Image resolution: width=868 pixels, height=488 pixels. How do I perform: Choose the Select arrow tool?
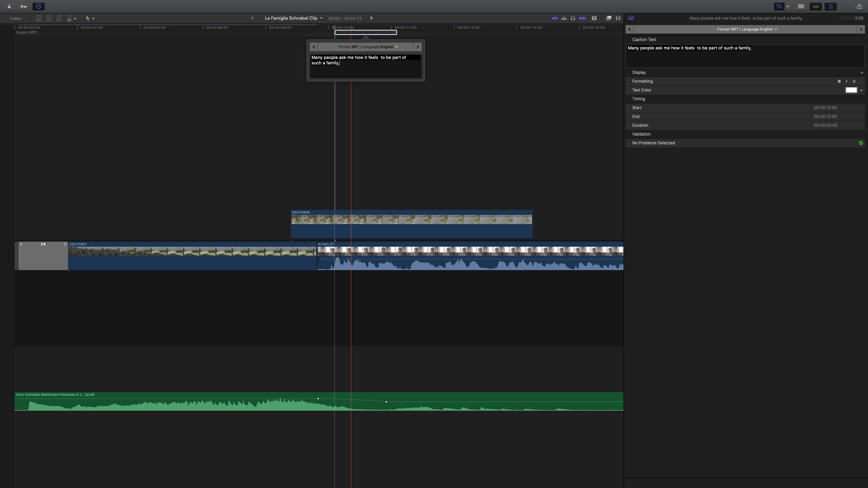pyautogui.click(x=87, y=18)
